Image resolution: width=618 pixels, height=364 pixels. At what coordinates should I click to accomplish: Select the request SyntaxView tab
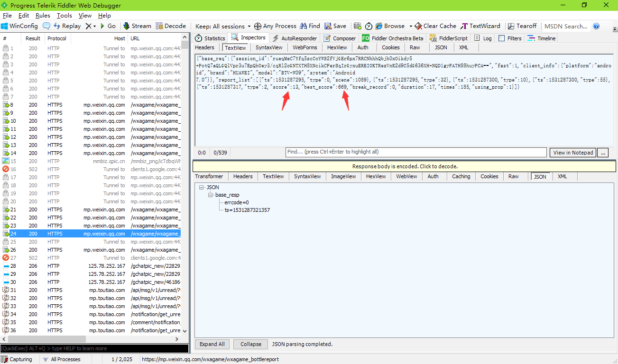[269, 47]
